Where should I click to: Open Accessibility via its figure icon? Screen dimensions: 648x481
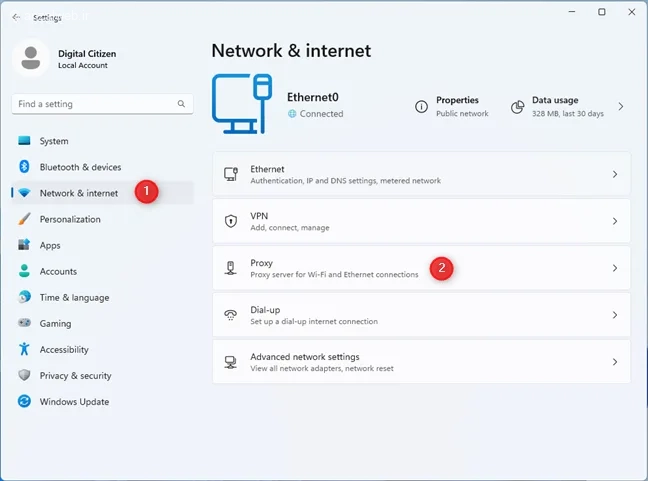click(24, 349)
